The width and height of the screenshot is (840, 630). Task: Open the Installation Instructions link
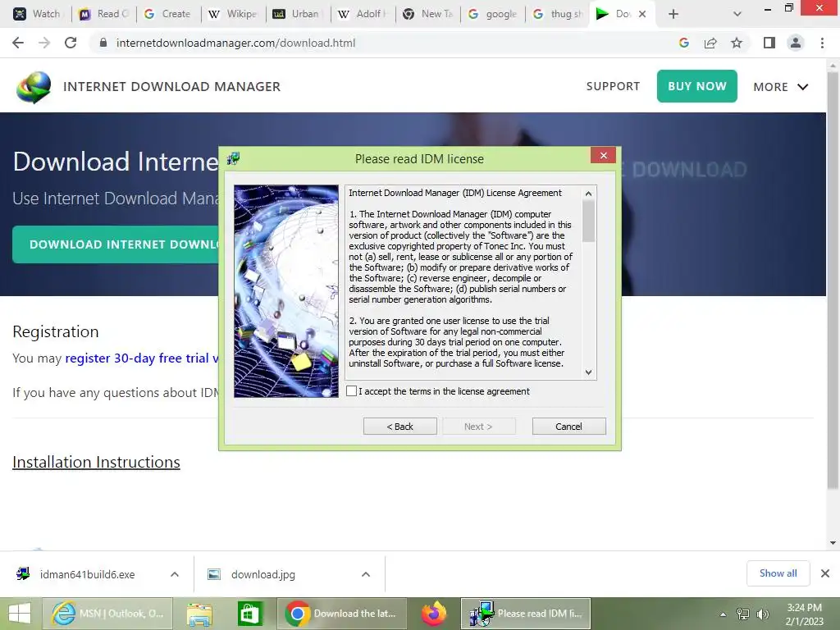[x=97, y=462]
